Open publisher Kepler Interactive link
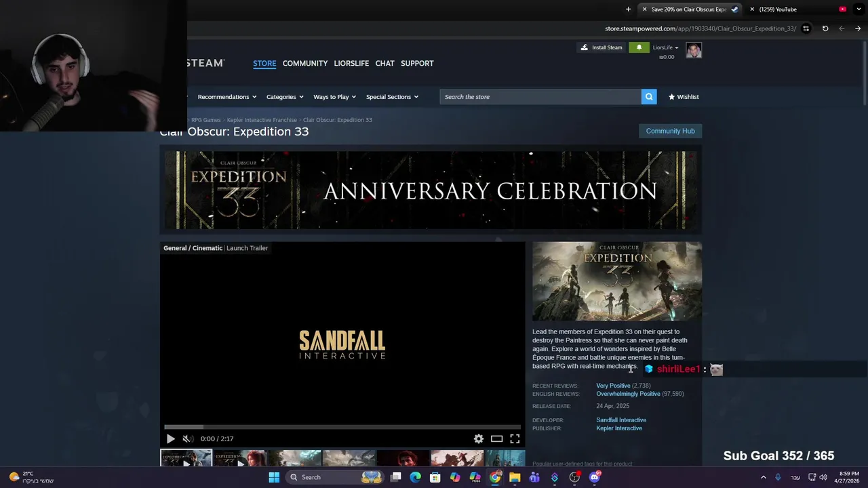Viewport: 868px width, 488px height. (x=619, y=428)
